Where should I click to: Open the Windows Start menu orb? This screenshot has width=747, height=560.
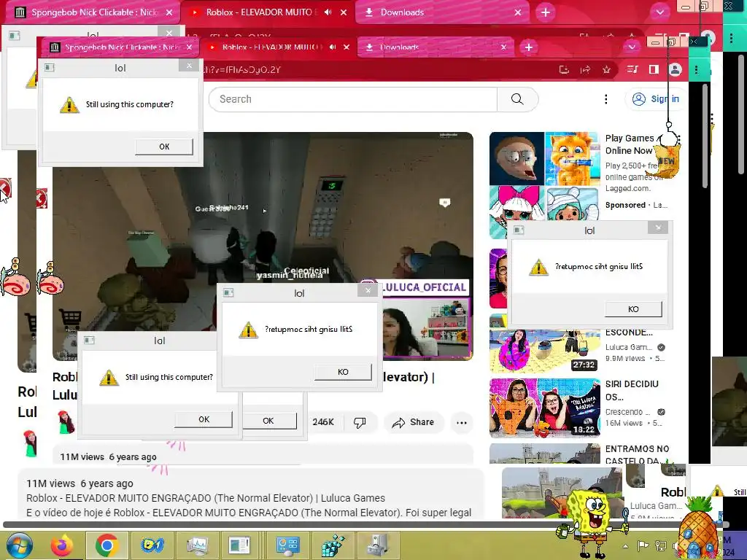(x=20, y=545)
